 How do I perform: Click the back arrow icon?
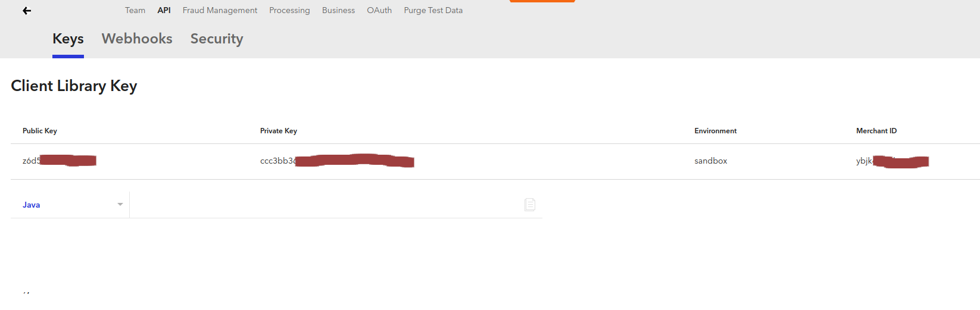click(x=27, y=11)
